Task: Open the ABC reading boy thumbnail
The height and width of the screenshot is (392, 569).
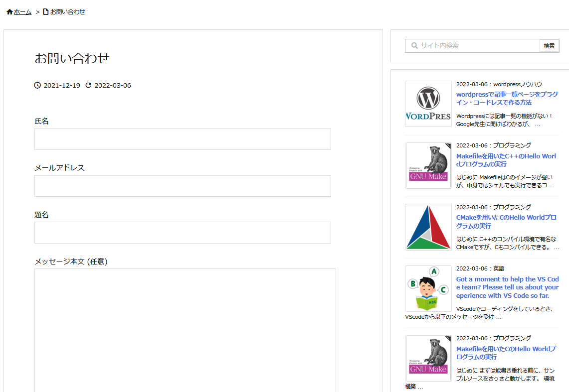Action: point(428,288)
